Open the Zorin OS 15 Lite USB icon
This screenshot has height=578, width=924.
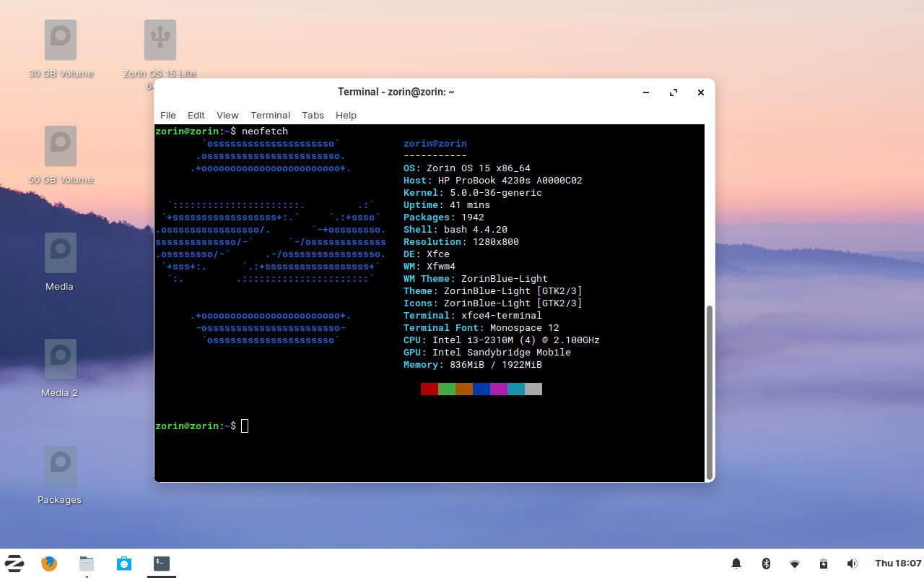tap(160, 39)
